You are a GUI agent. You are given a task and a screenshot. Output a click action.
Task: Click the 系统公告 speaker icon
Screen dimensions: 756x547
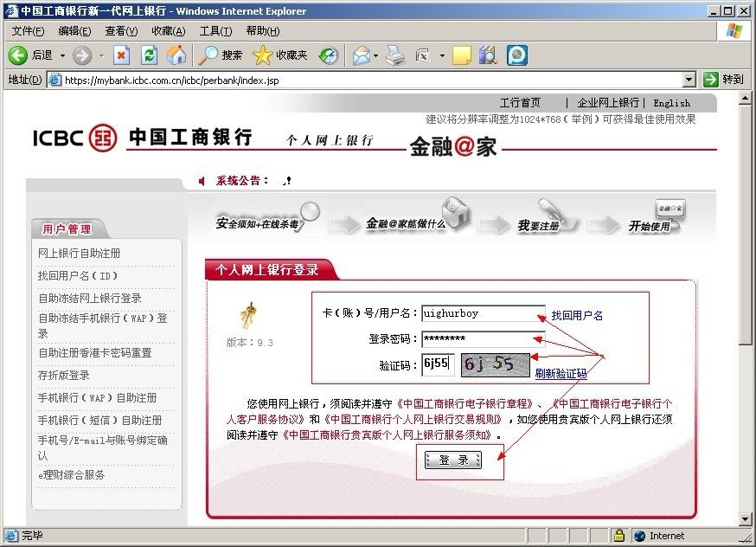(x=202, y=181)
